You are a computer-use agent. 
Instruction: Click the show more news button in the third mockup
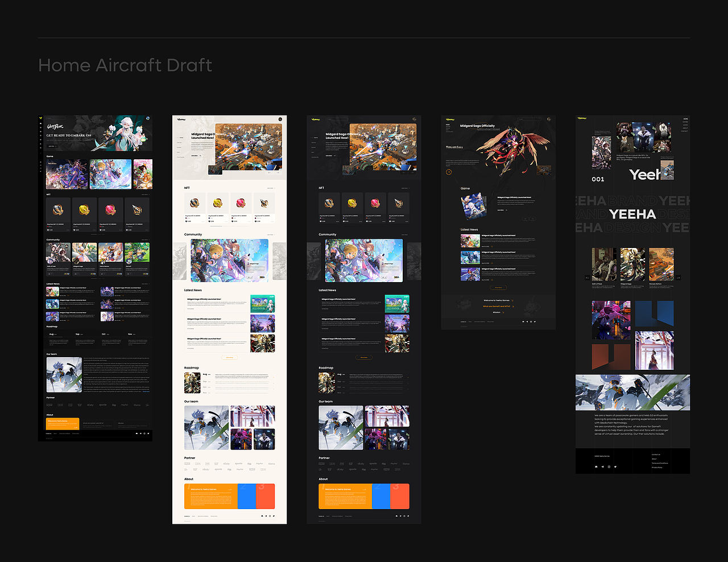364,357
